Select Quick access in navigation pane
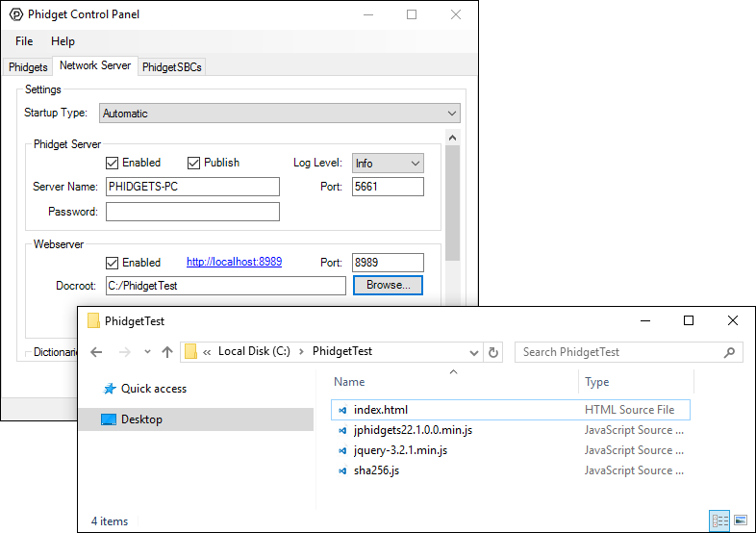This screenshot has width=756, height=533. coord(154,389)
